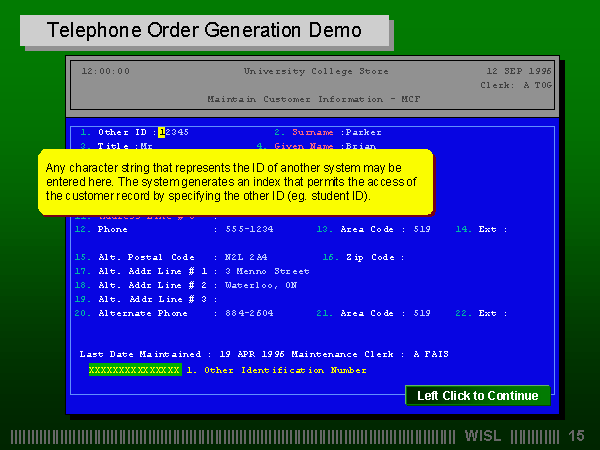
Task: Click the Phone field value 555-1234
Action: pyautogui.click(x=247, y=229)
